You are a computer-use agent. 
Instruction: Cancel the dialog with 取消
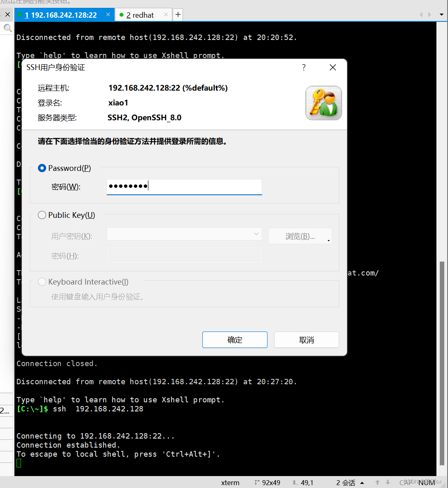click(306, 340)
